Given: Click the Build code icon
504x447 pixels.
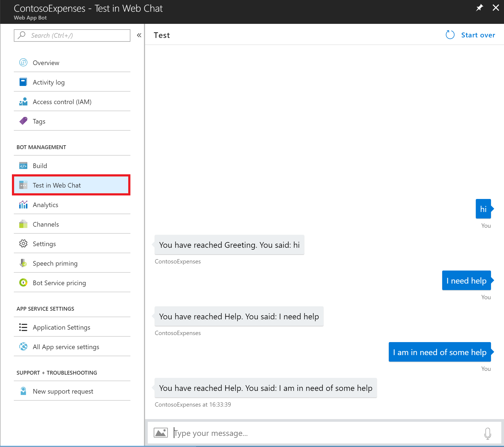Looking at the screenshot, I should click(23, 166).
